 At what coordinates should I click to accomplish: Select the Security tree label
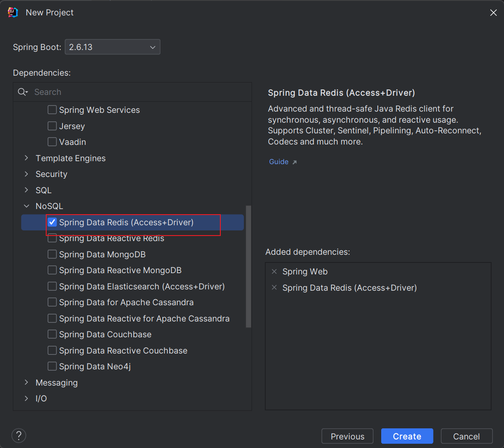pos(51,174)
